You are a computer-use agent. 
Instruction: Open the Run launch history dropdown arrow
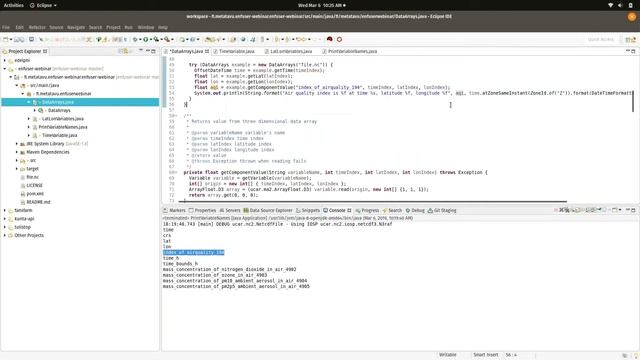click(x=150, y=40)
